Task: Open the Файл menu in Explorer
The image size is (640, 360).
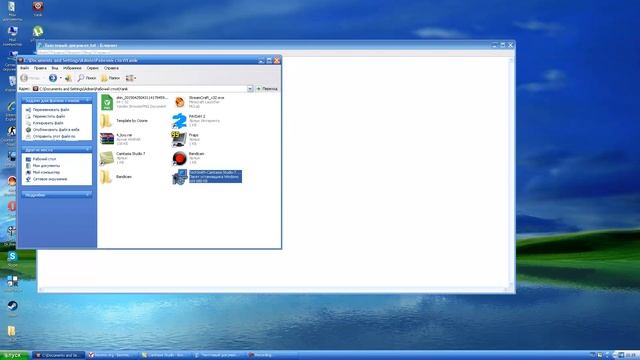Action: 24,68
